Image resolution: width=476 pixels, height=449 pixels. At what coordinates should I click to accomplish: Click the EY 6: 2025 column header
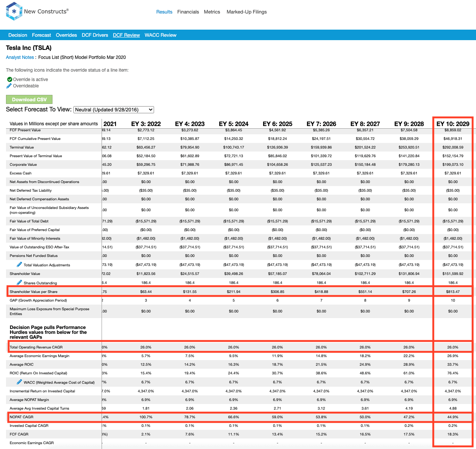pyautogui.click(x=277, y=124)
